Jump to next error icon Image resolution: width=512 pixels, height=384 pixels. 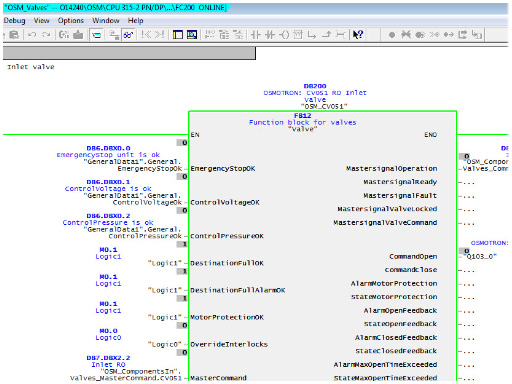point(159,35)
